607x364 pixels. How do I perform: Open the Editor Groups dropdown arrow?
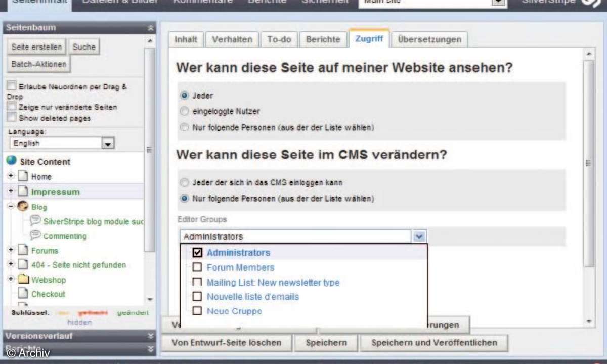(x=419, y=236)
